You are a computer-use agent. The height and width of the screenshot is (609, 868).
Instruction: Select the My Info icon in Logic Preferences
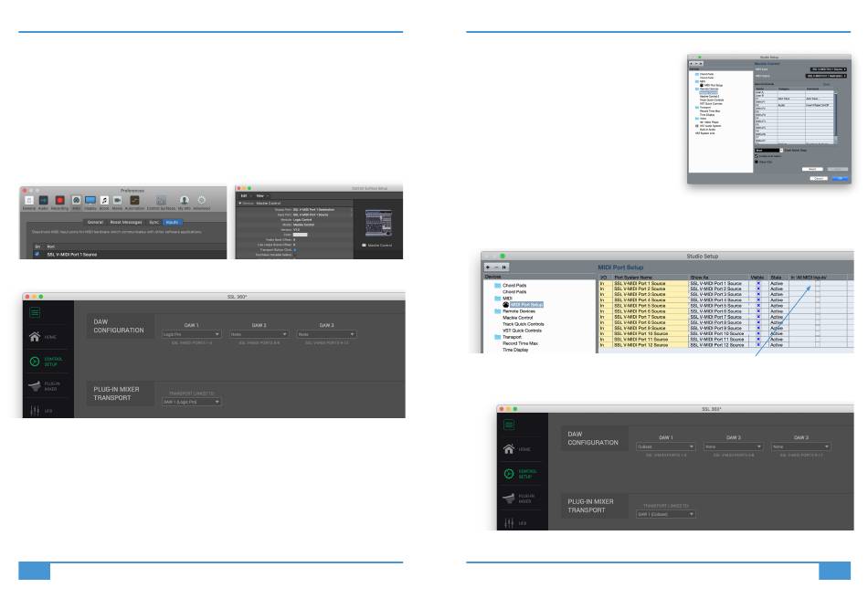185,201
